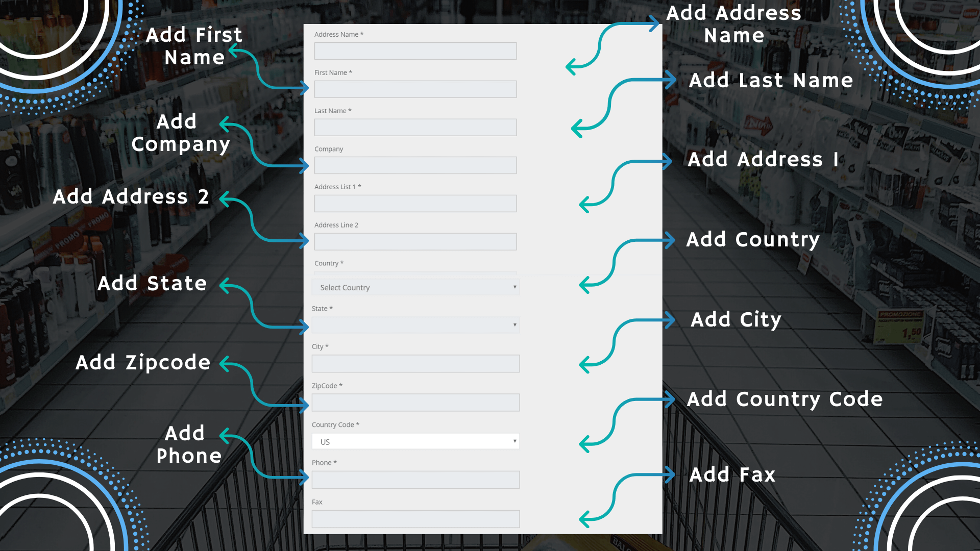Click the City input field
Screen dimensions: 980x551
415,364
